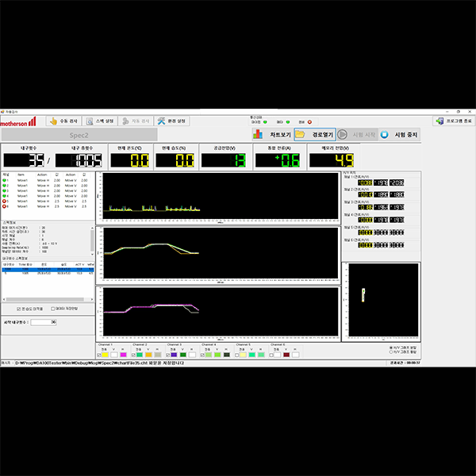Screen dimensions: 476x476
Task: Click the disabled 시험 시작 start test button
Action: click(358, 134)
